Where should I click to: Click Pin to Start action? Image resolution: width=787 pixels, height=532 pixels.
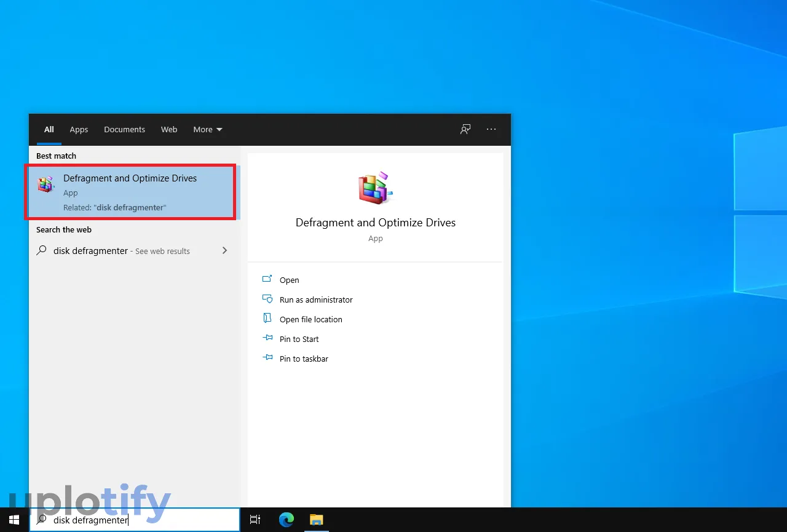coord(299,339)
